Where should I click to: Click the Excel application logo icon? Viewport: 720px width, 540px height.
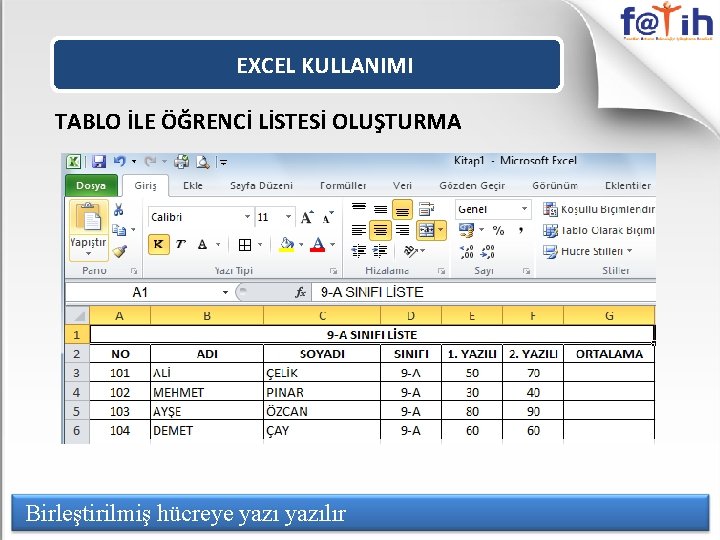coord(74,162)
